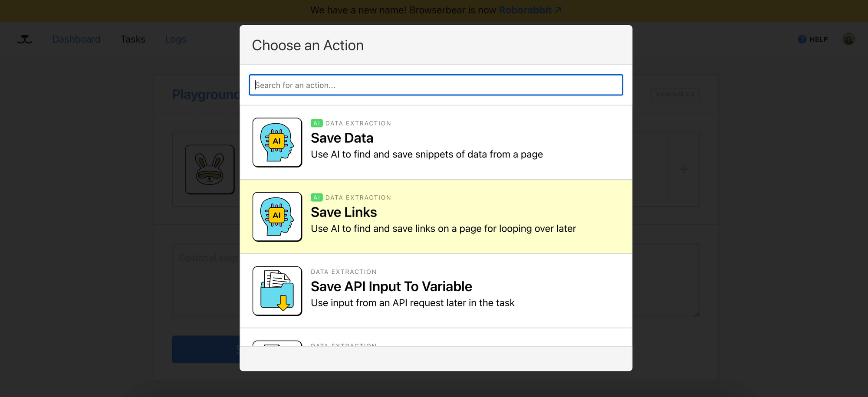This screenshot has height=397, width=868.
Task: Open the Dashboard page
Action: pos(76,39)
